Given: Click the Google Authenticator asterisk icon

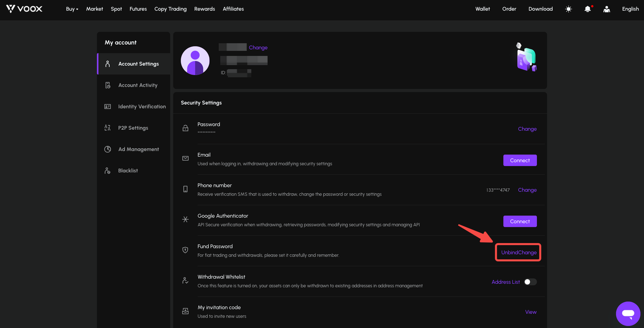Looking at the screenshot, I should [185, 219].
